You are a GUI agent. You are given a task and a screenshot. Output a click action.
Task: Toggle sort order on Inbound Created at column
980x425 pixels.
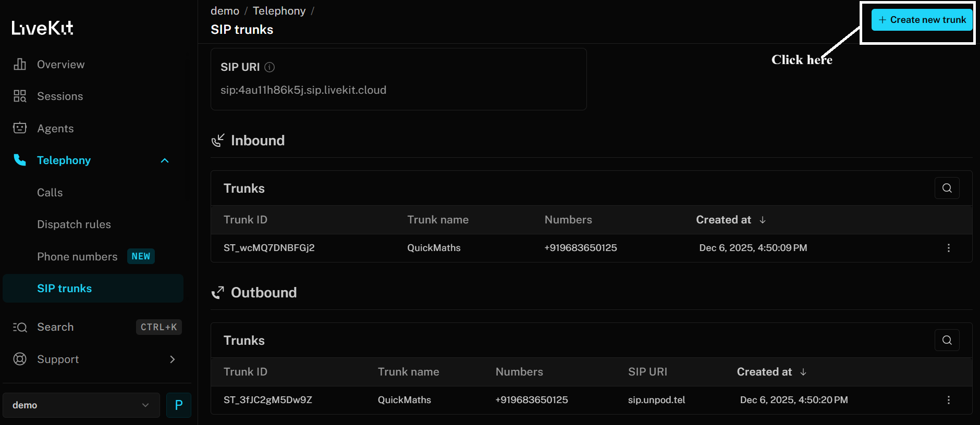pyautogui.click(x=762, y=220)
